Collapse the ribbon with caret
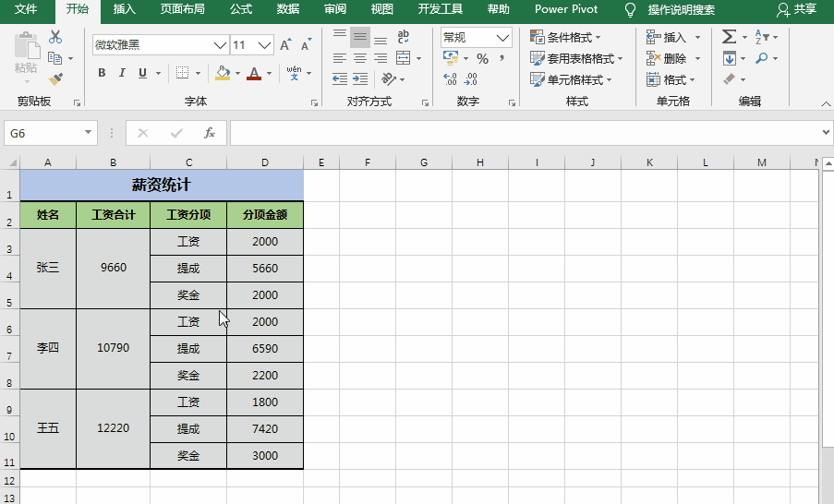The image size is (834, 504). 826,103
